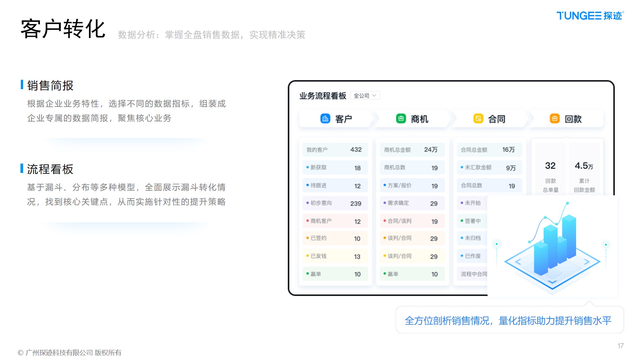Click the 未汇款金额 9万 row
Image resolution: width=644 pixels, height=362 pixels.
click(x=489, y=168)
